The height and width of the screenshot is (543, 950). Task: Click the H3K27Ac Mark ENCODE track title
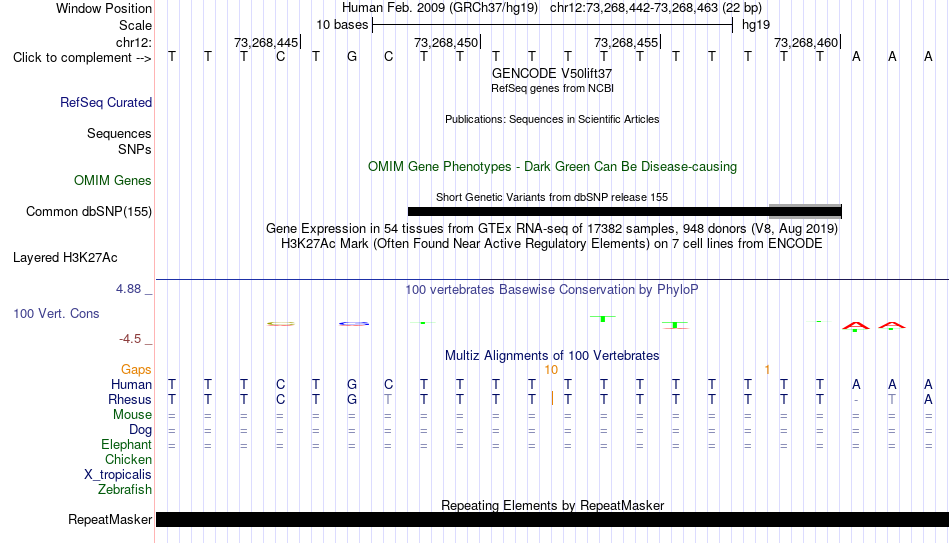(x=552, y=244)
